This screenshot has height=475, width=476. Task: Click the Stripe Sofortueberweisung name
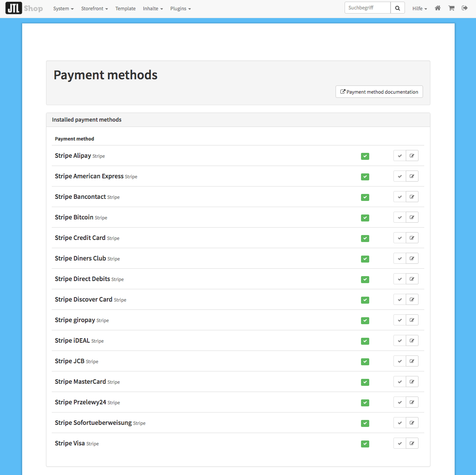pos(93,423)
